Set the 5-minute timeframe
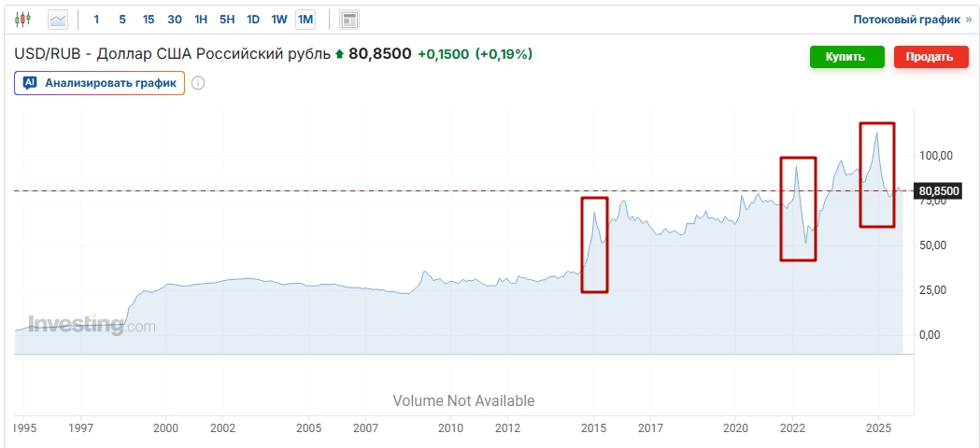The height and width of the screenshot is (448, 980). [x=122, y=19]
